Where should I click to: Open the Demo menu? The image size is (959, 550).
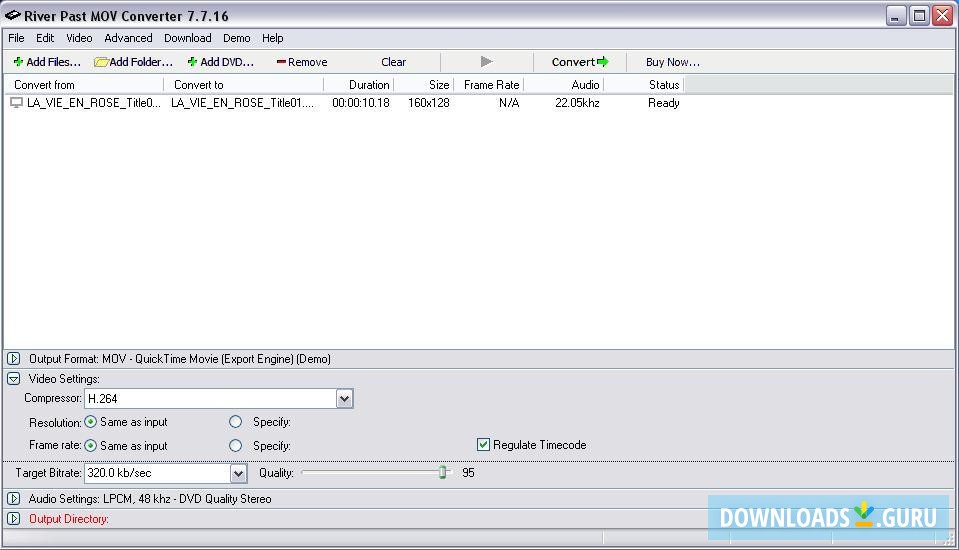(x=236, y=38)
